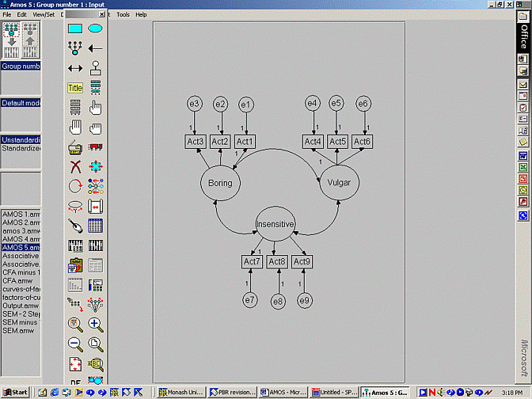Select the draw ellipse (latent variable) tool
Screen dimensions: 532x399
pyautogui.click(x=95, y=28)
